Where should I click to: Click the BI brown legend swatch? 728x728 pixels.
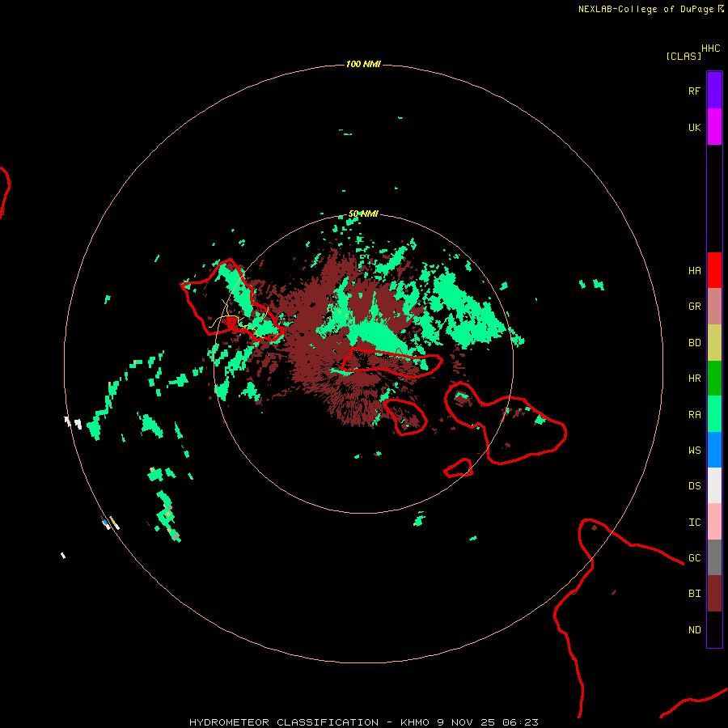714,594
